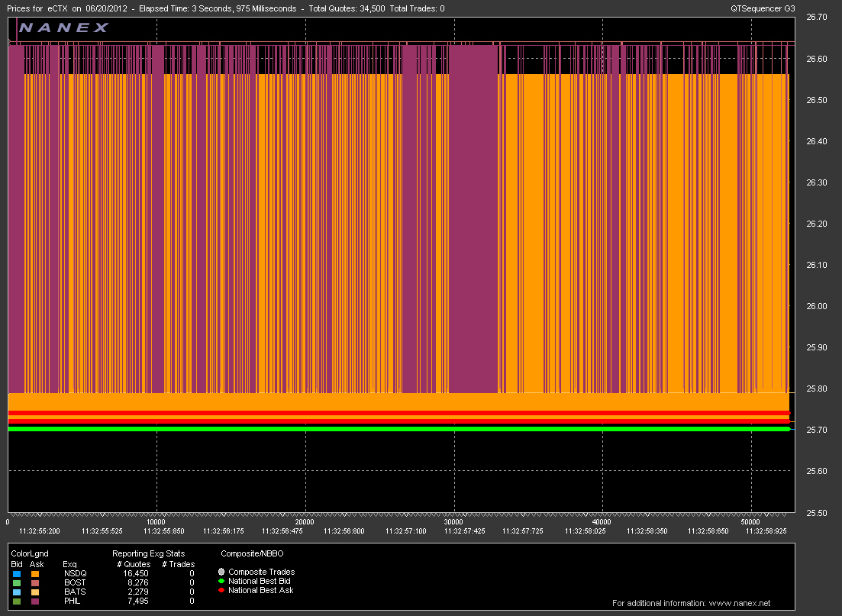This screenshot has height=616, width=842.
Task: Click the BOST ask salmon color swatch
Action: tap(35, 582)
